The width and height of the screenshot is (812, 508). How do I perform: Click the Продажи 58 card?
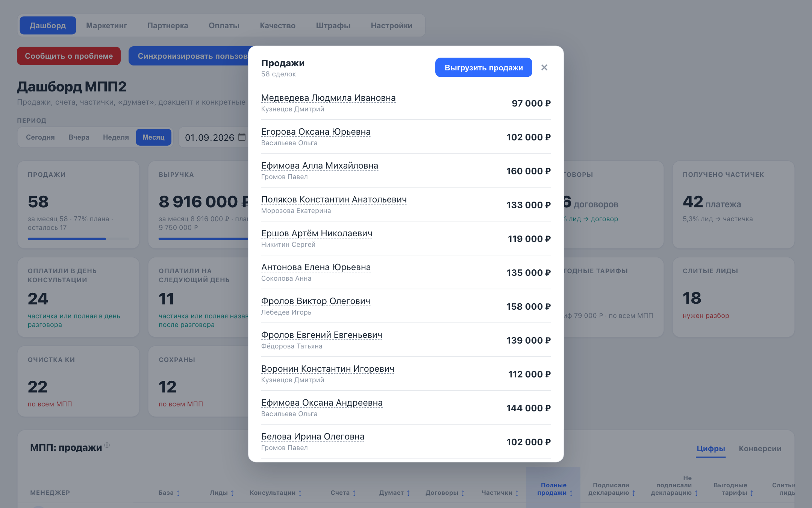pos(78,205)
